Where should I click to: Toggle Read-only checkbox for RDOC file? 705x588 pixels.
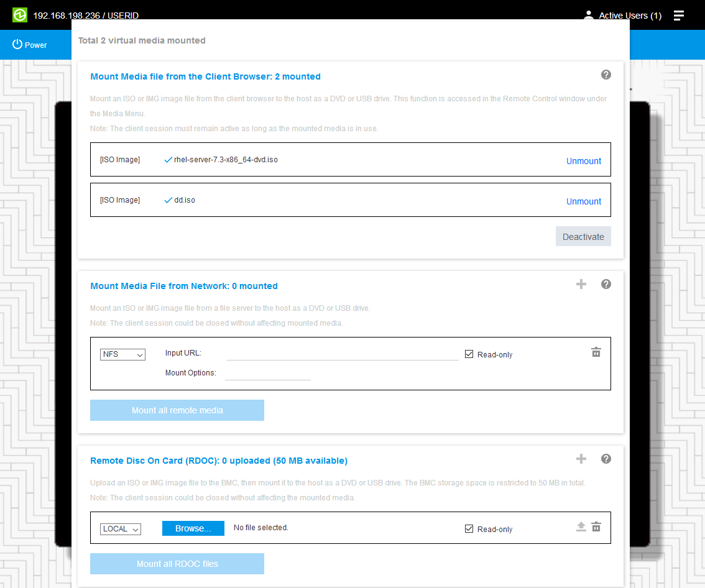click(x=469, y=529)
